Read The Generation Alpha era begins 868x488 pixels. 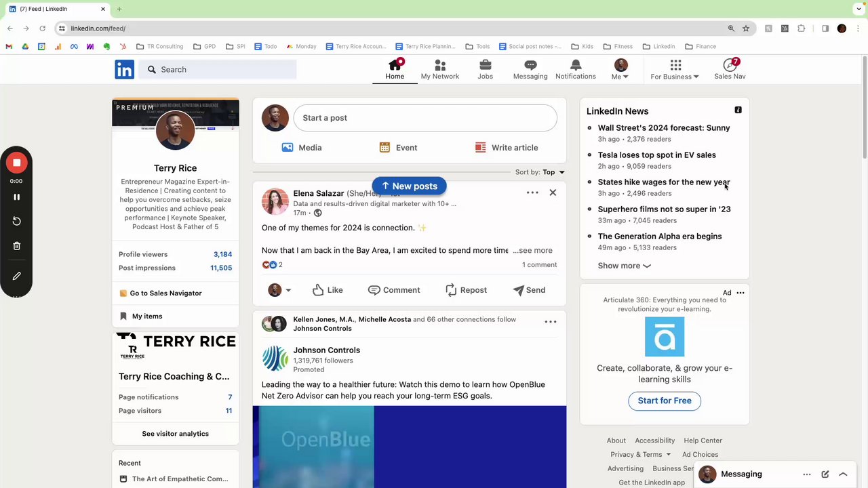tap(659, 237)
